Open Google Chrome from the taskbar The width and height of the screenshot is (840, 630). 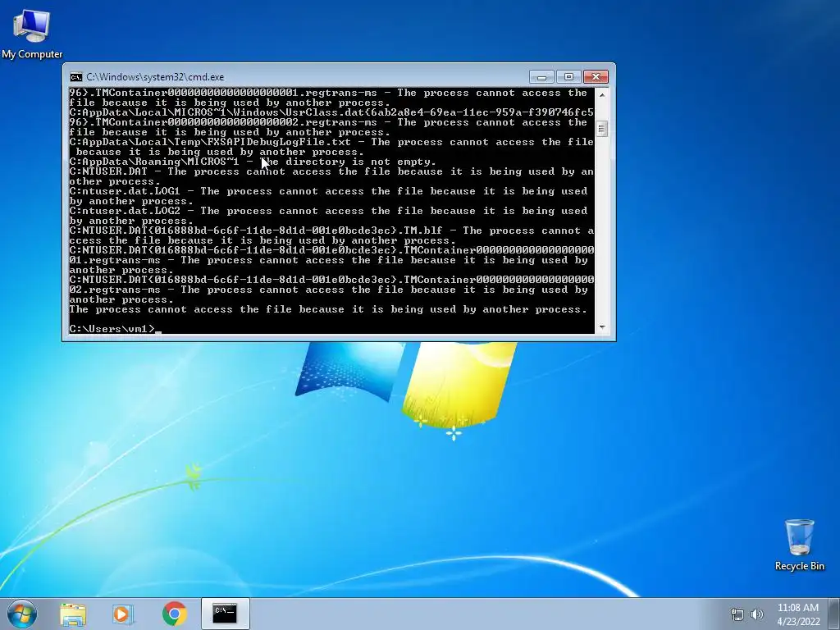click(x=175, y=614)
